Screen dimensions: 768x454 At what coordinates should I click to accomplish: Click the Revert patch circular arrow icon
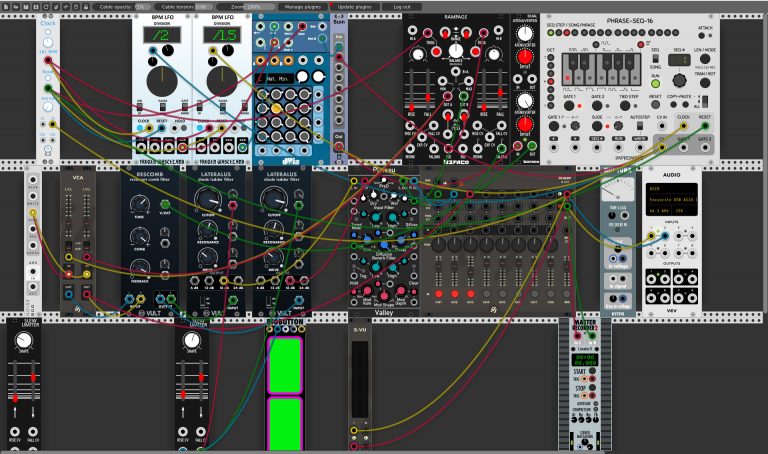pyautogui.click(x=46, y=6)
